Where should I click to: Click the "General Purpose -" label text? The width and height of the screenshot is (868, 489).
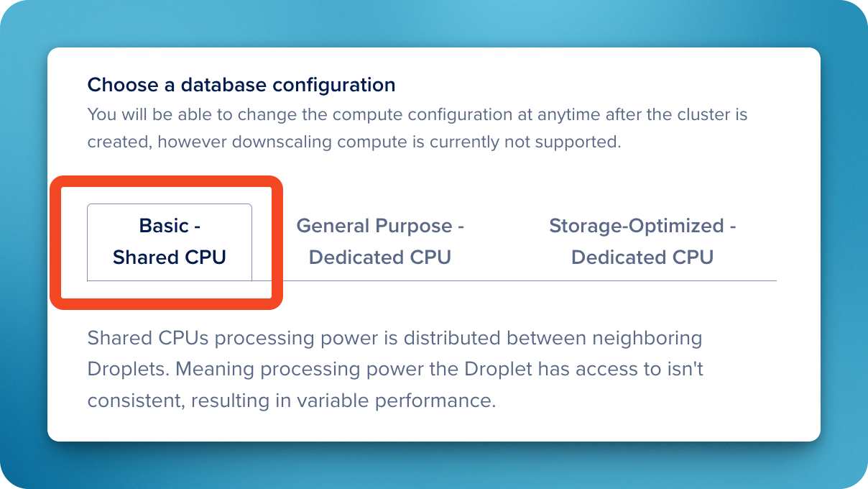pos(380,226)
